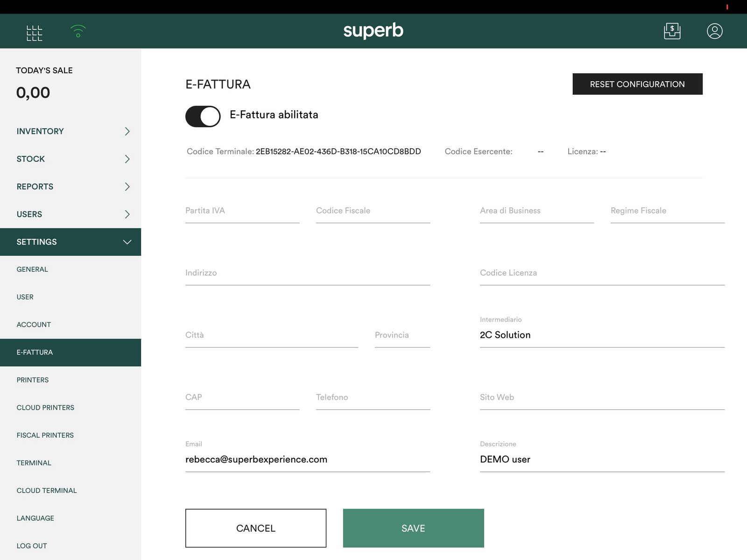Click the Intermediario field with 2C Solution
747x560 pixels.
coord(602,332)
